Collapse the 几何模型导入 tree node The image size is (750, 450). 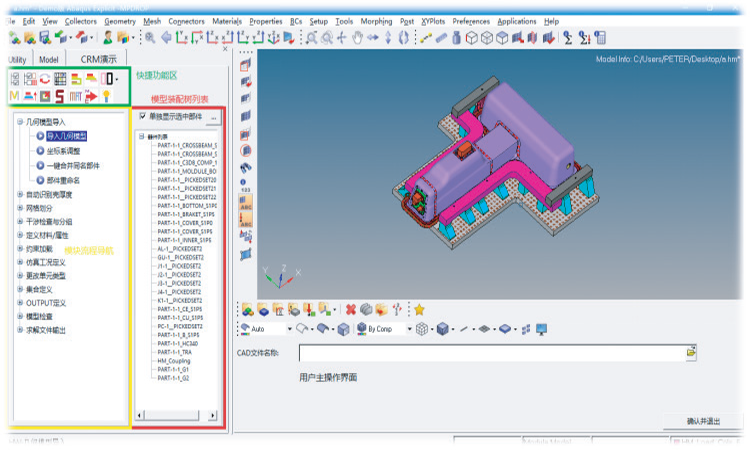(20, 121)
